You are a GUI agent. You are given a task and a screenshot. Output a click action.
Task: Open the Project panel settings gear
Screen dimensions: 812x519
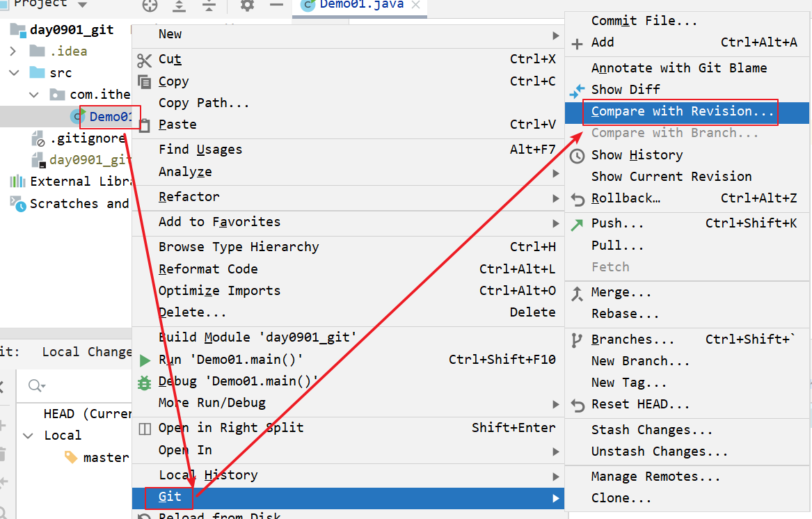247,6
